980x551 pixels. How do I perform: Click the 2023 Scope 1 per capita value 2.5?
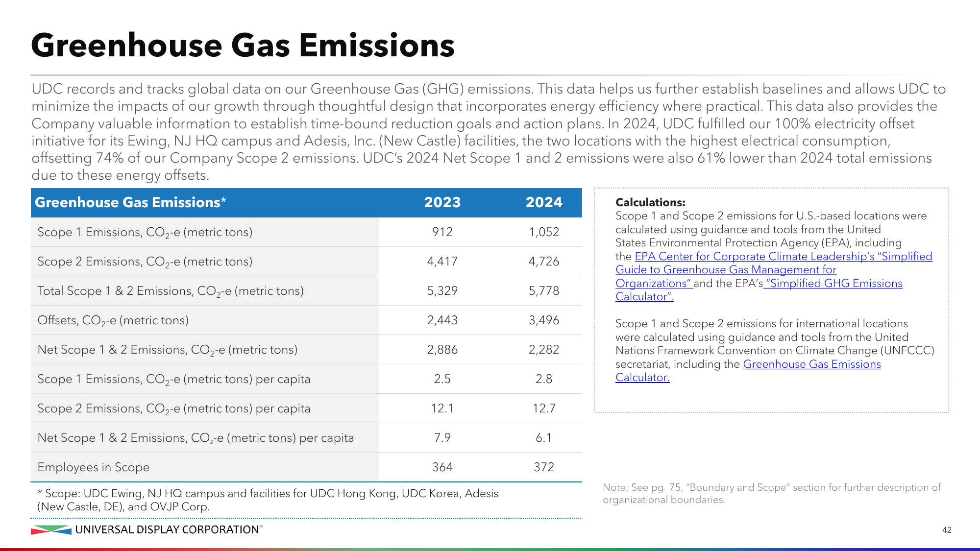coord(442,379)
